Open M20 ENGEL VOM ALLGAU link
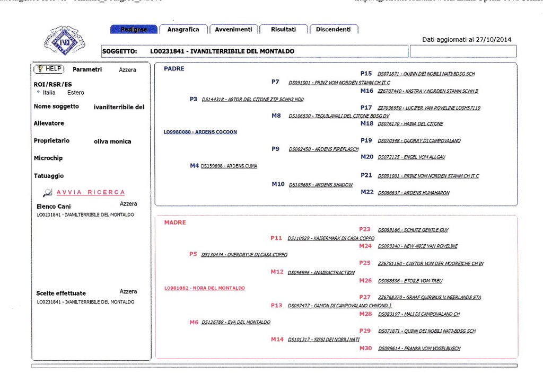Viewport: 543px width, 392px height. click(x=411, y=157)
